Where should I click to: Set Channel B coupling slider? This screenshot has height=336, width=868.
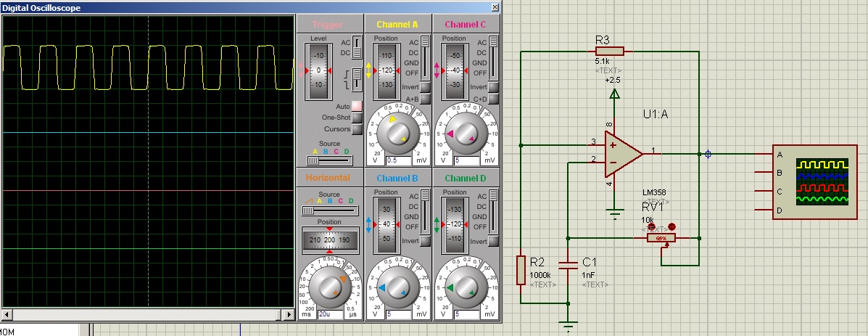[x=425, y=211]
